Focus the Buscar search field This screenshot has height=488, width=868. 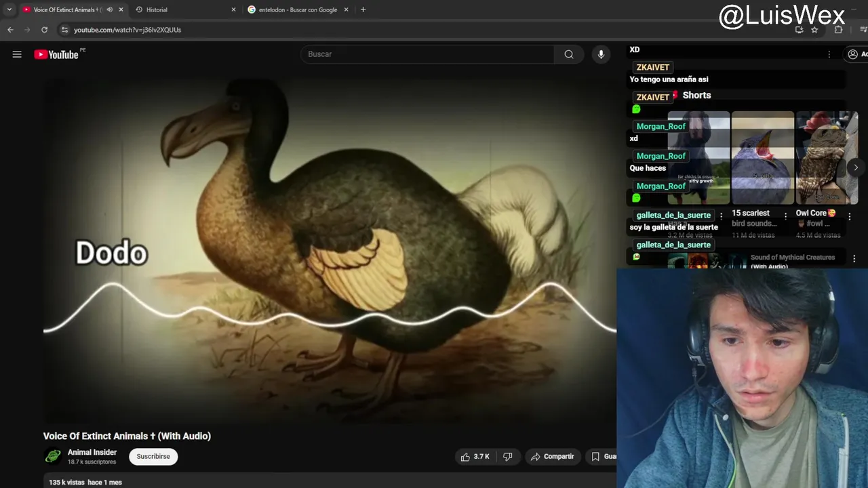click(x=427, y=54)
